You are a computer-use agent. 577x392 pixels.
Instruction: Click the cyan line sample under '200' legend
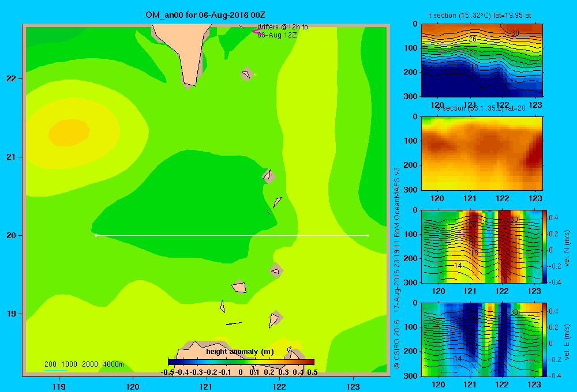point(55,370)
